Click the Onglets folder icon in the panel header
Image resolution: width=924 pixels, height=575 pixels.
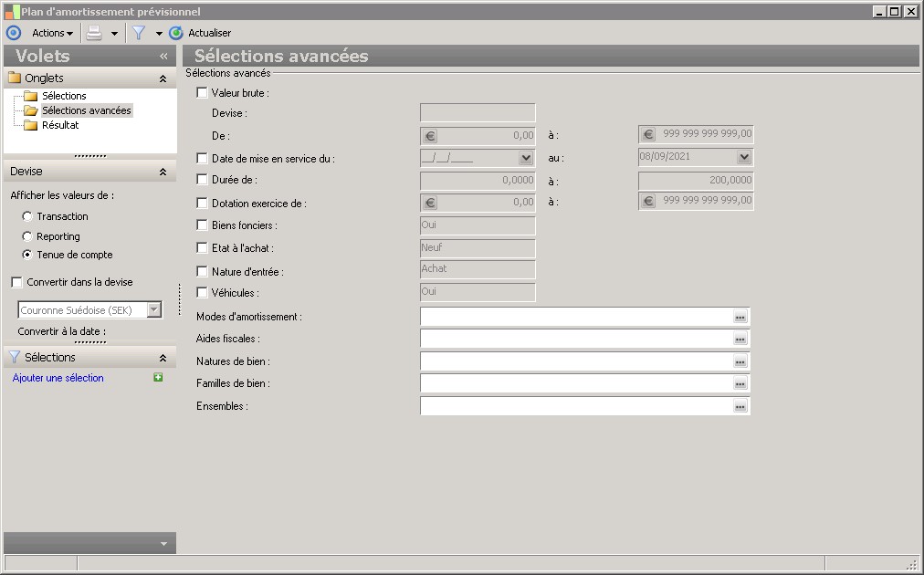[15, 78]
